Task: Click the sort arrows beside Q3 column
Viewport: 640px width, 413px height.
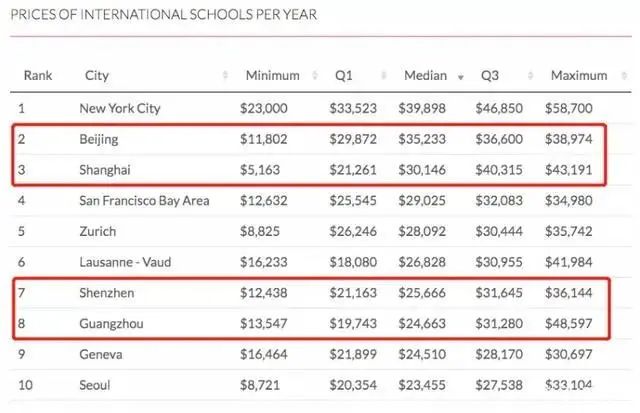Action: pyautogui.click(x=530, y=76)
